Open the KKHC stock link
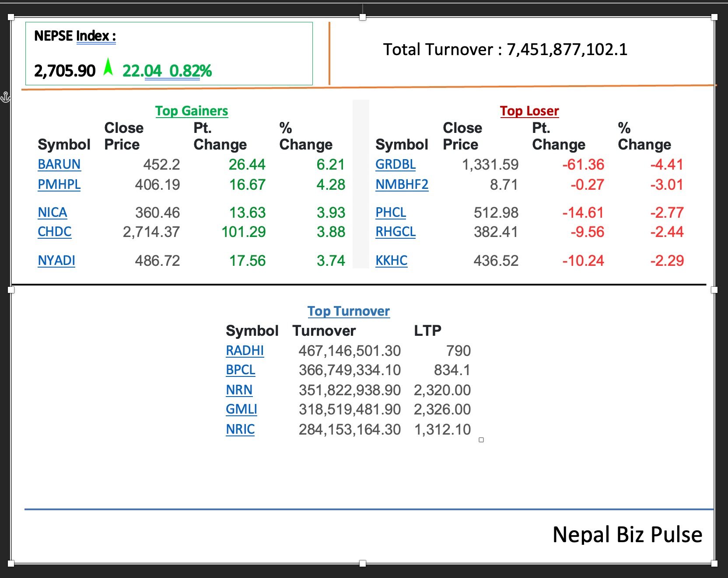 391,261
